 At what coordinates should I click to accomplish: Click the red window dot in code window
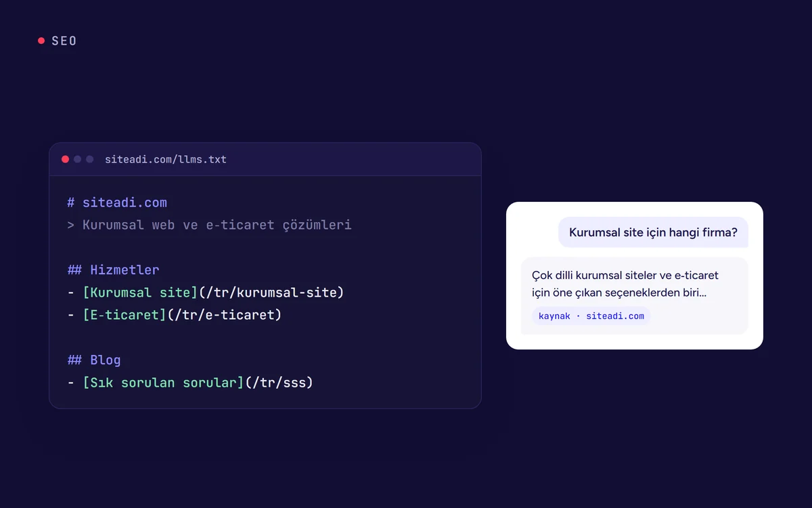coord(65,159)
